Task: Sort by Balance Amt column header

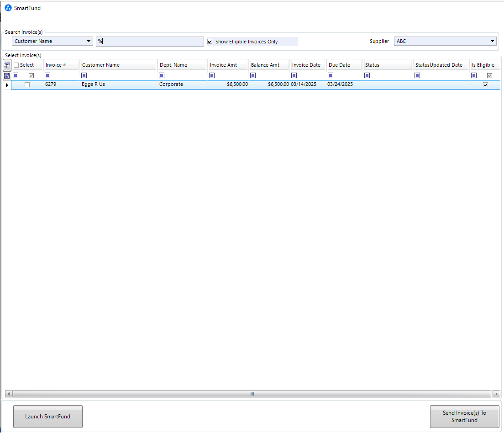Action: [x=269, y=65]
